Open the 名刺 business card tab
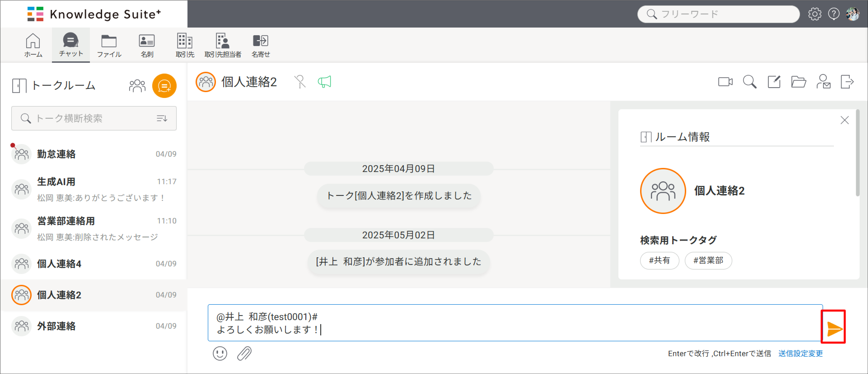The width and height of the screenshot is (868, 374). (x=147, y=45)
